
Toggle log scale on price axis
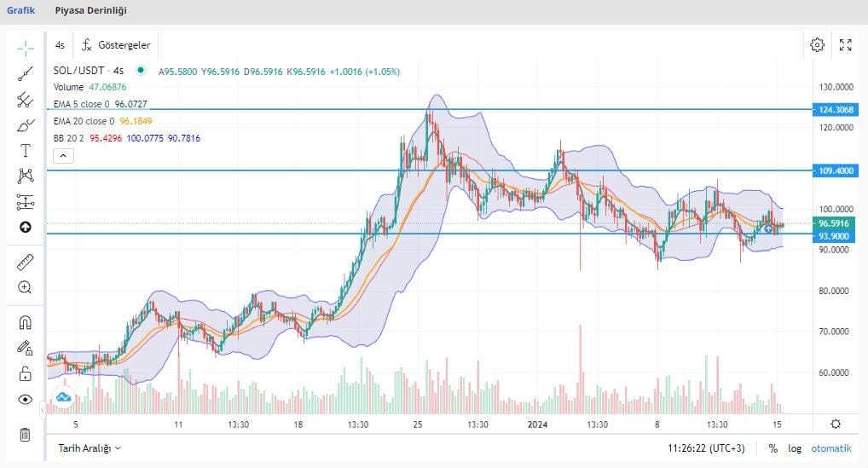[x=795, y=448]
